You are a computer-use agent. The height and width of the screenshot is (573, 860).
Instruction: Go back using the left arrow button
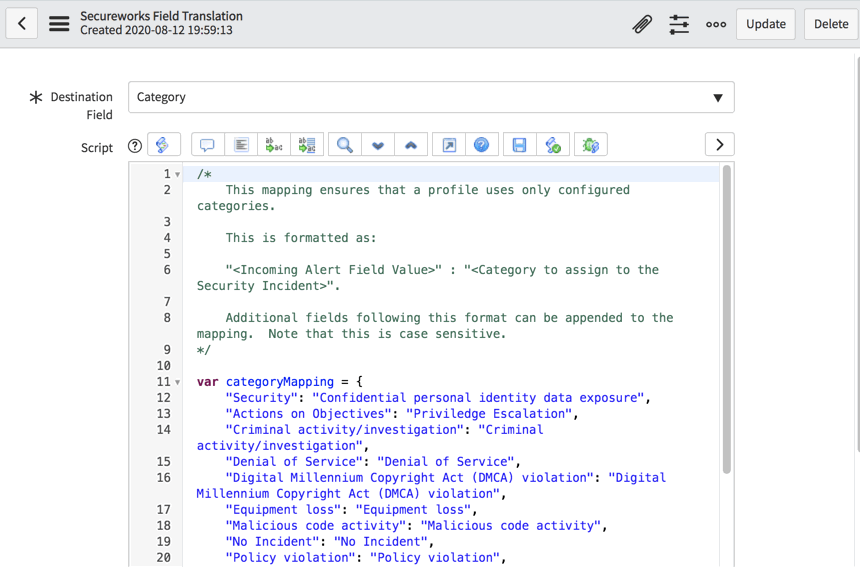click(22, 24)
